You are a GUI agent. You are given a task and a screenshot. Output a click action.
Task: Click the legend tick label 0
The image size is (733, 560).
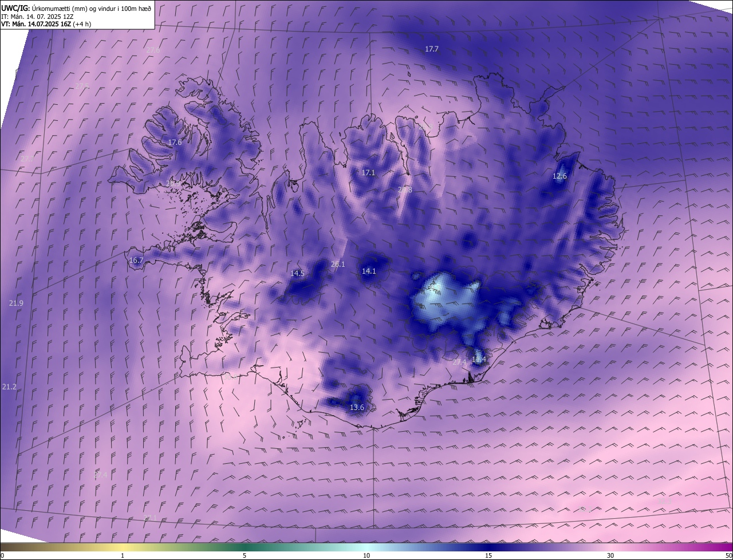point(2,555)
